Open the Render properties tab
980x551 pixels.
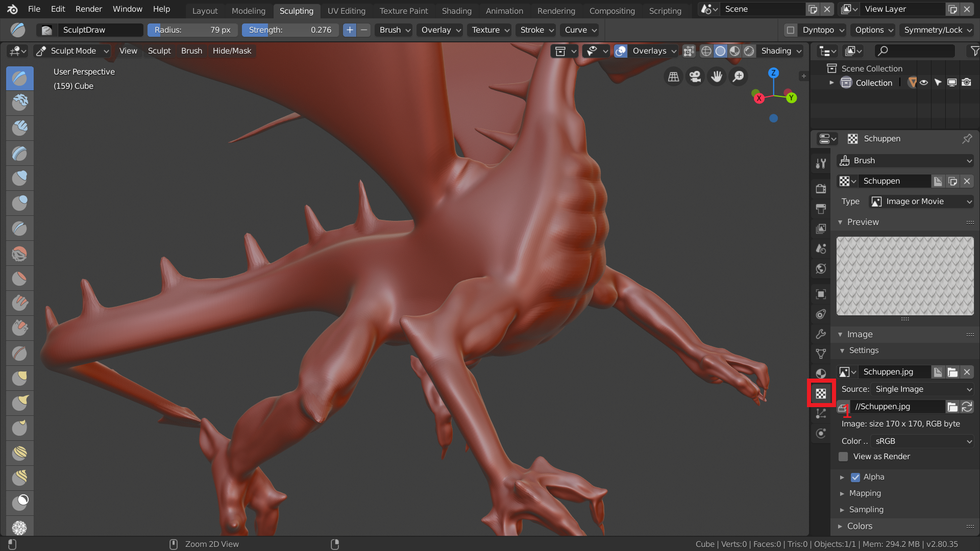[821, 189]
